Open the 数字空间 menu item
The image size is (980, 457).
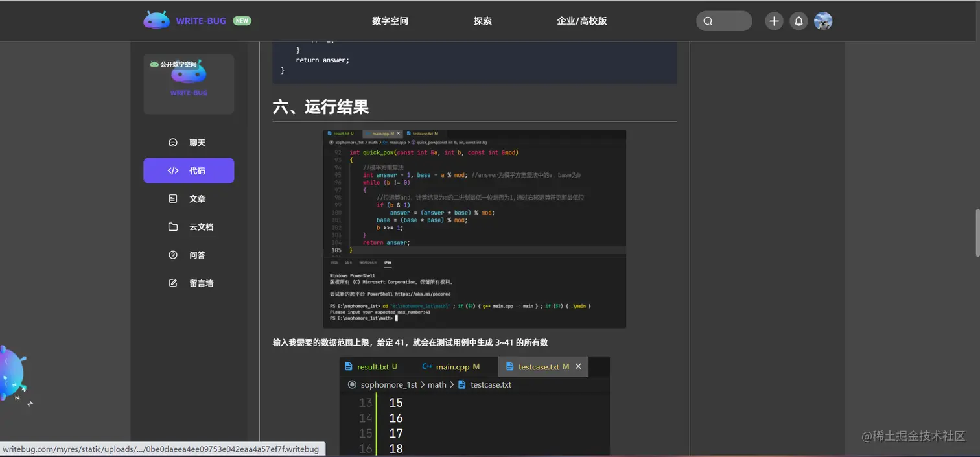pos(390,20)
